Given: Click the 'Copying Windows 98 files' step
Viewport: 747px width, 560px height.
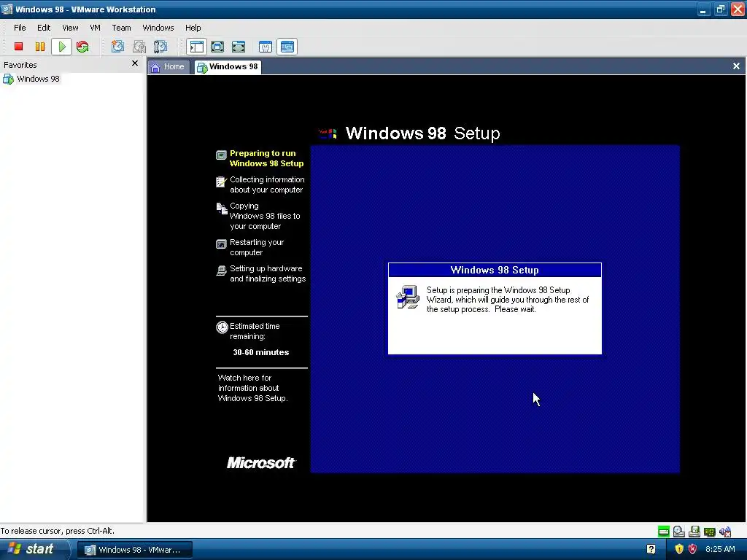Looking at the screenshot, I should pos(265,216).
